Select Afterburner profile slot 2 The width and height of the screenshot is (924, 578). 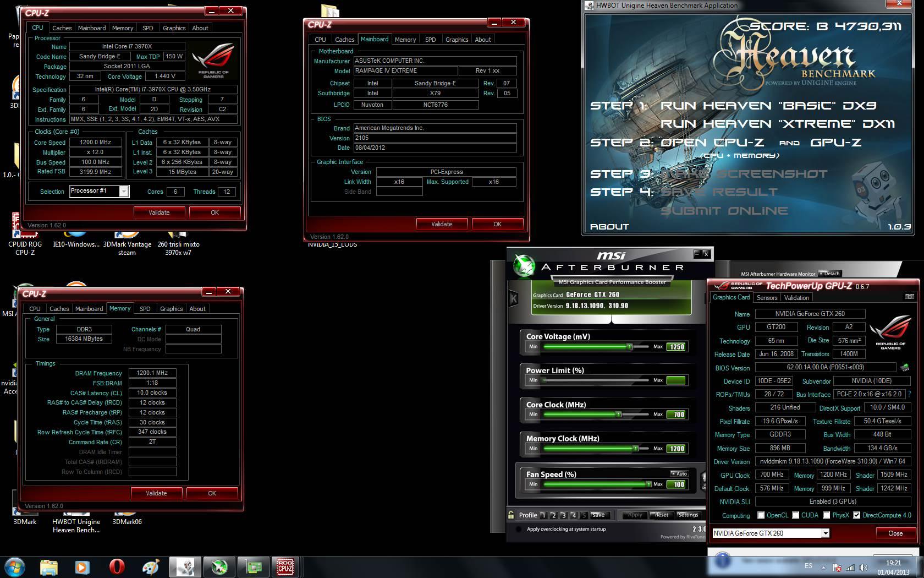tap(553, 515)
